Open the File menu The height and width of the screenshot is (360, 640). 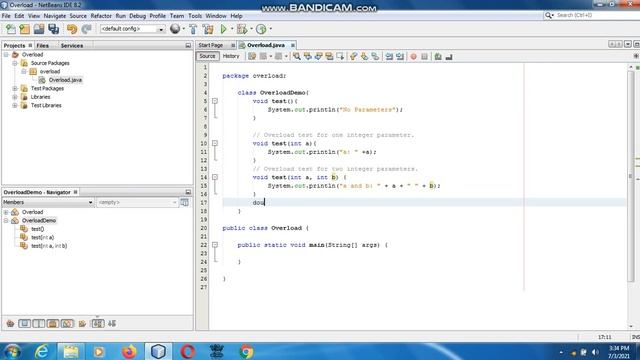tap(6, 16)
